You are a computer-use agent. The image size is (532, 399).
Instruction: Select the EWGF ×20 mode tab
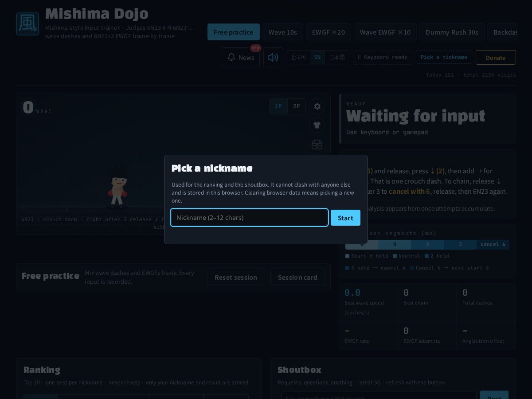coord(329,32)
